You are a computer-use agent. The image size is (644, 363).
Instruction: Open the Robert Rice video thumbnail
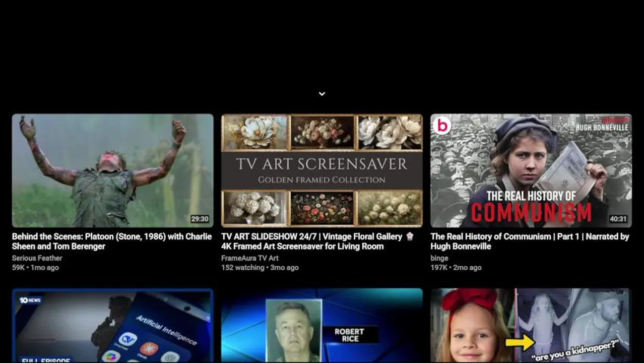point(322,326)
